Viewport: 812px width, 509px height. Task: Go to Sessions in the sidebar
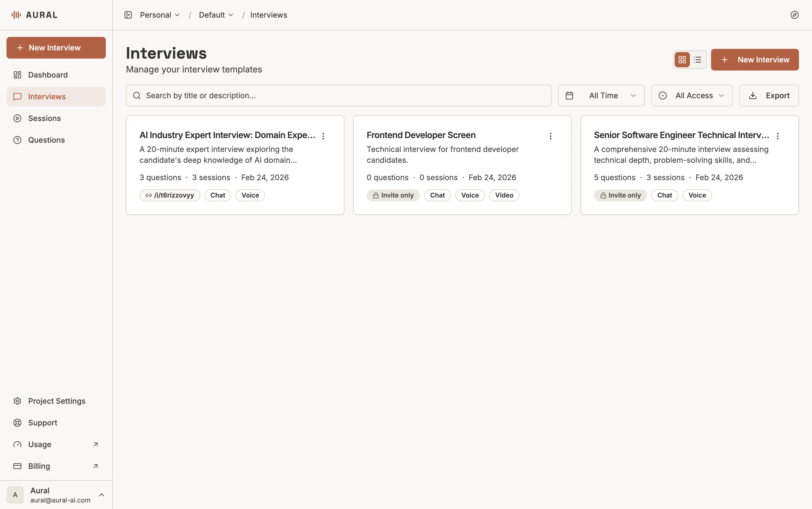(45, 118)
